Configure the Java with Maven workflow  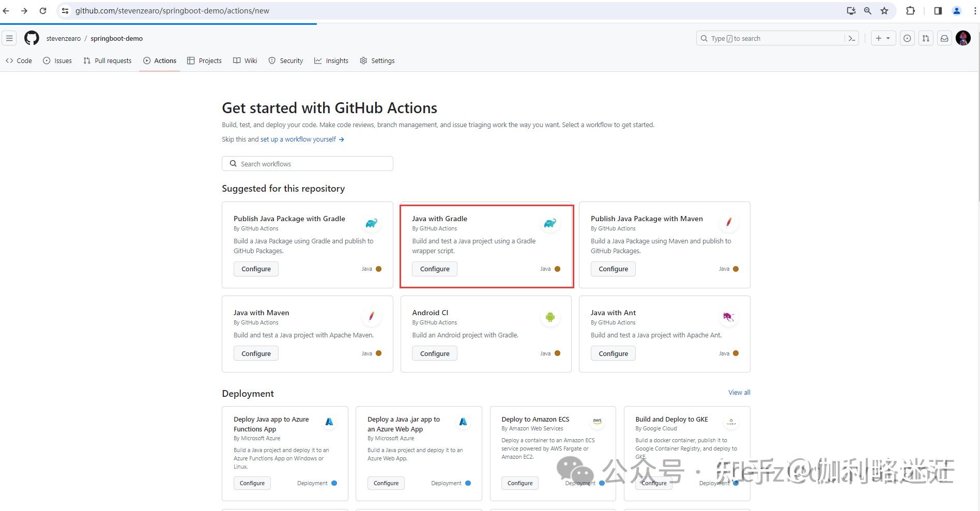pos(255,353)
